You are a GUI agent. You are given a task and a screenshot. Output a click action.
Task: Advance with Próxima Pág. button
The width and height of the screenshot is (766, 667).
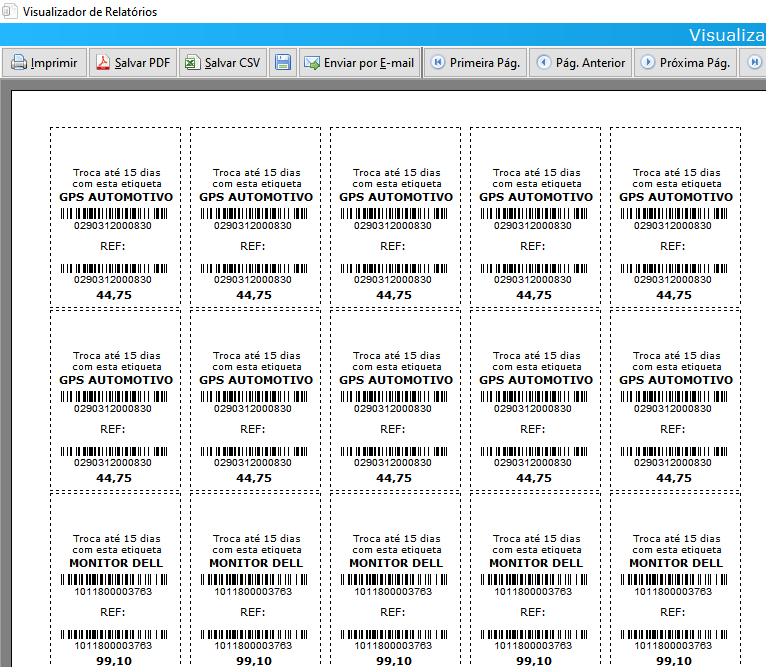pos(686,63)
